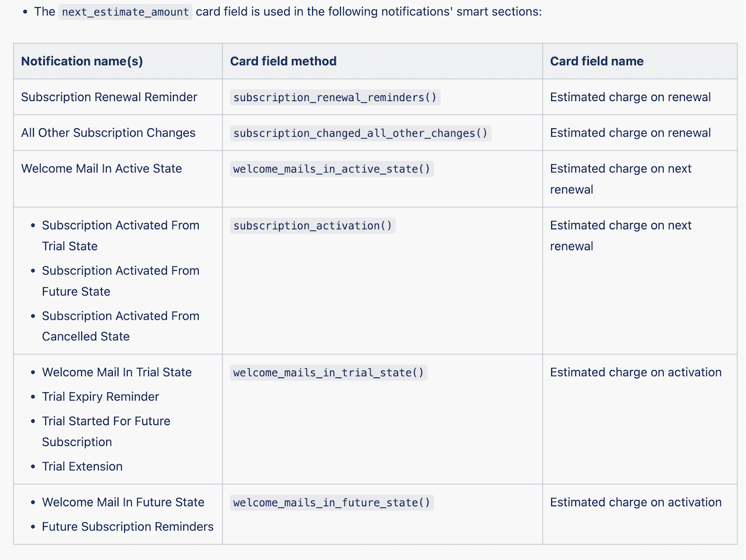Click the subscription_changed_all_other_changes() code snippet

360,133
